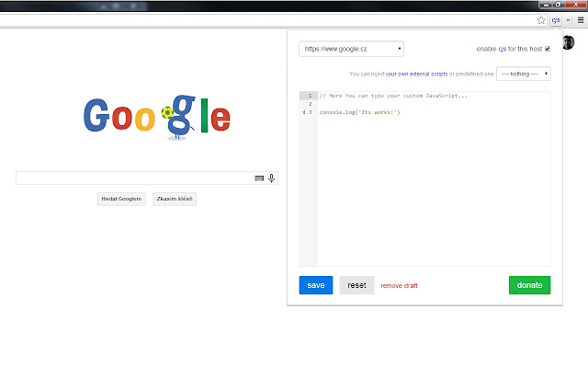This screenshot has height=368, width=588.
Task: Minimize the browser window
Action: [546, 5]
